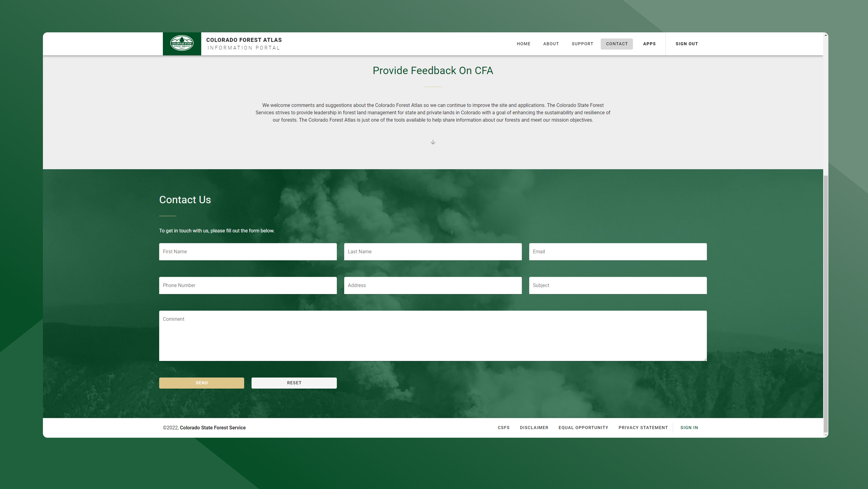
Task: Expand the Apps menu
Action: point(649,44)
